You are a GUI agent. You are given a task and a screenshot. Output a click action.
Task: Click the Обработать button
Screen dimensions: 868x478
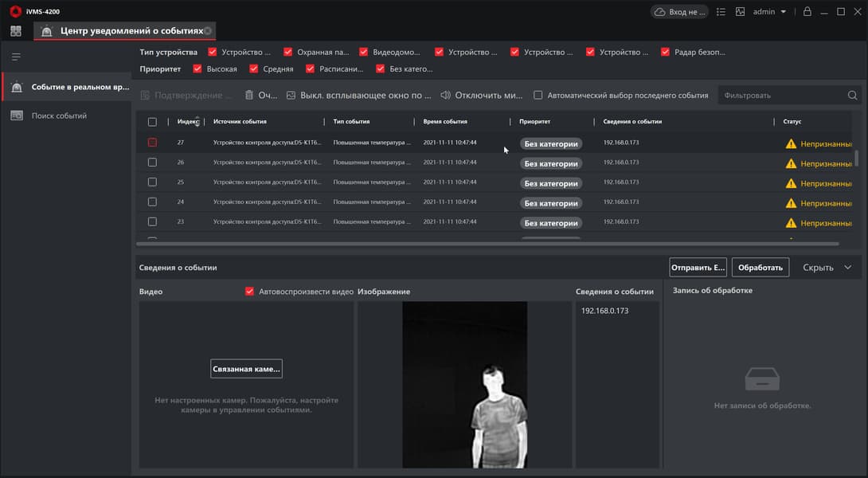point(760,268)
